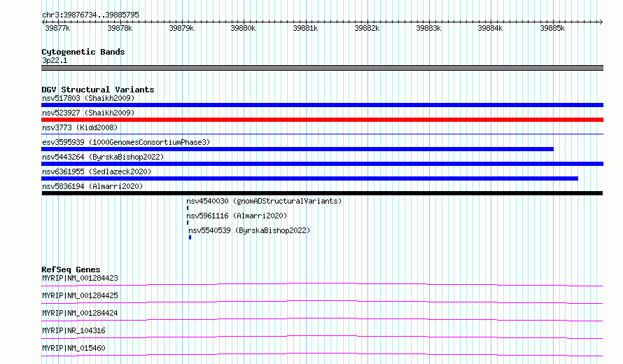Click the small blue marker under nsv4540030
Screen dimensions: 623x364
(x=188, y=208)
